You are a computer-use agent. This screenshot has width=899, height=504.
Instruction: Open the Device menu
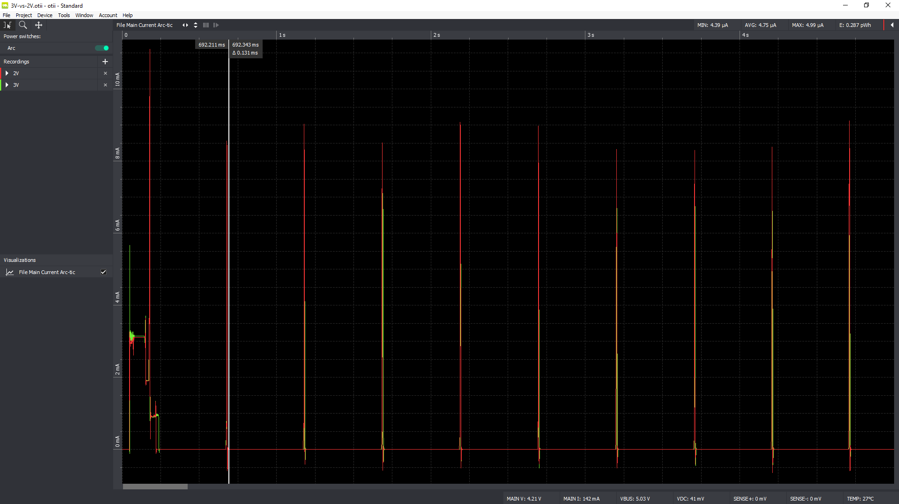pos(45,15)
